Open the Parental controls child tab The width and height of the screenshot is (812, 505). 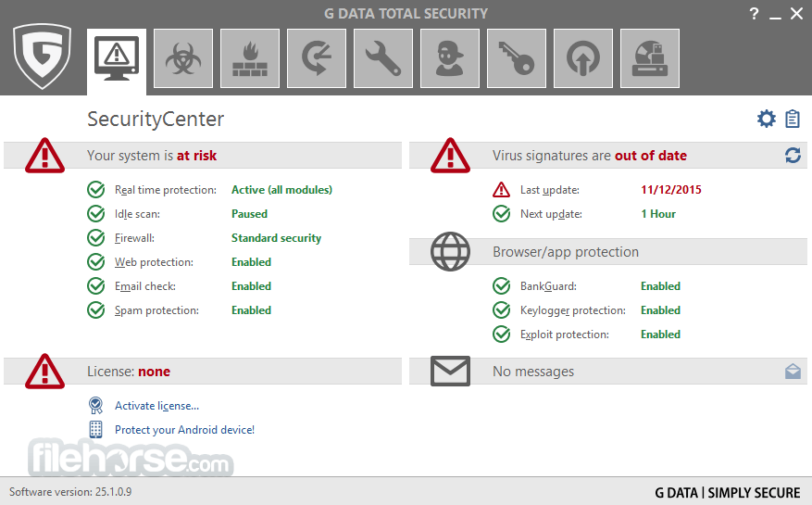coord(450,58)
